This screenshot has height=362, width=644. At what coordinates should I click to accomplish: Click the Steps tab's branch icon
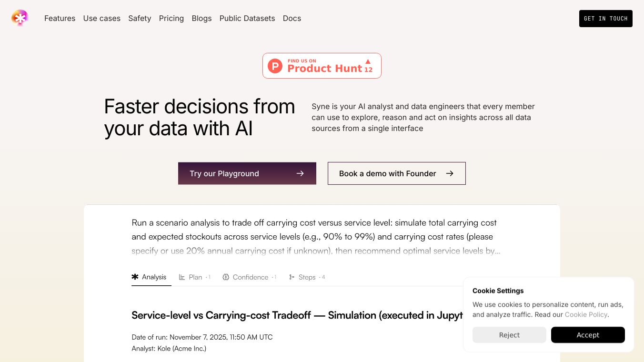(292, 277)
